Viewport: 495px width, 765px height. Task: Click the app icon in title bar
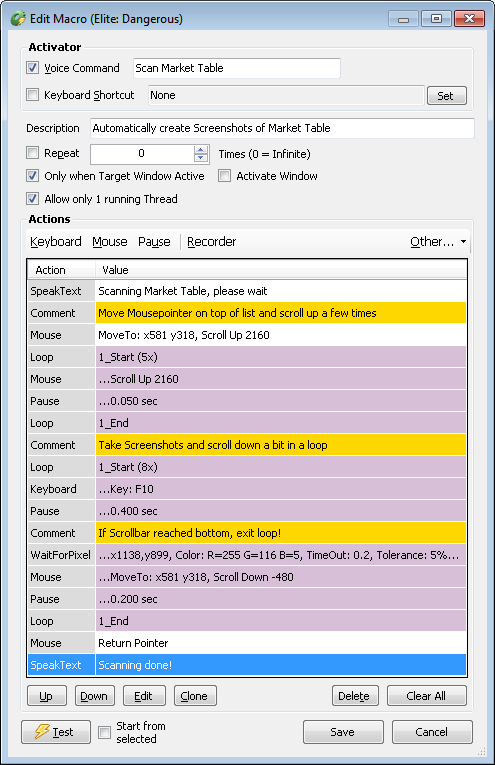pyautogui.click(x=18, y=19)
